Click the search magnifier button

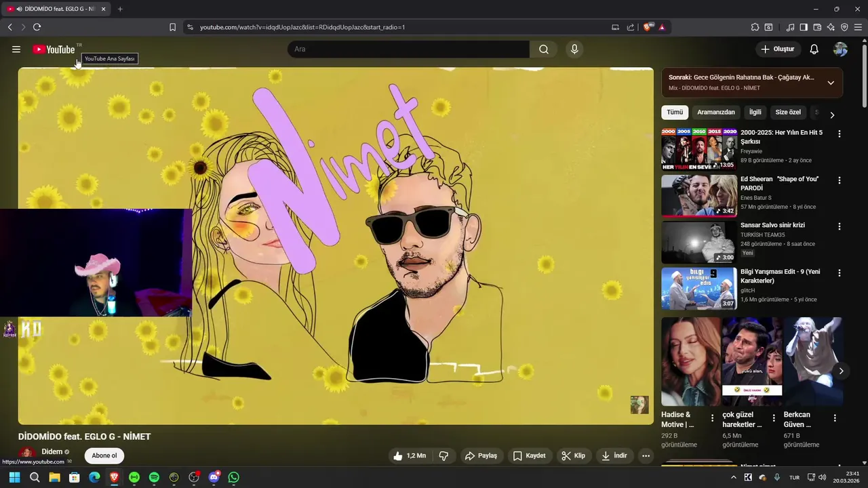pos(544,49)
